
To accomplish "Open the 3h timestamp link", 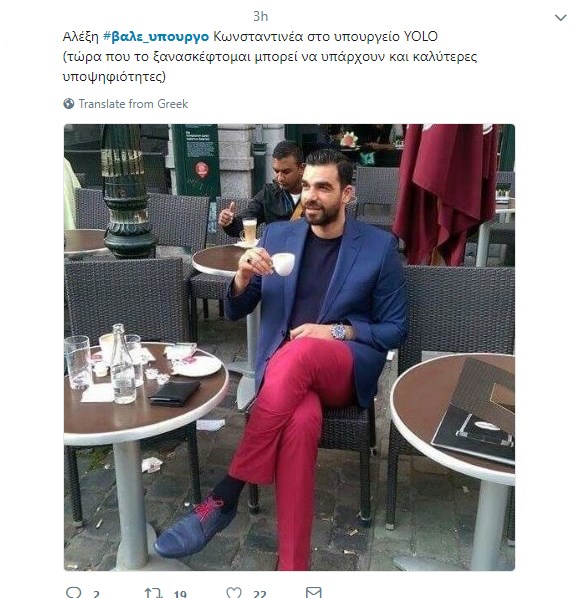I will click(x=261, y=16).
